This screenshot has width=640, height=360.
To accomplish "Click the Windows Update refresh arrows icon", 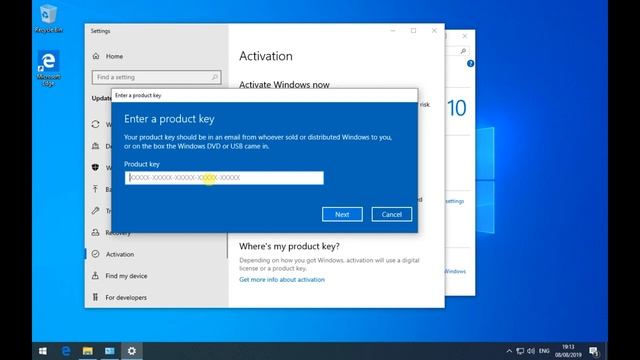I will (x=96, y=124).
